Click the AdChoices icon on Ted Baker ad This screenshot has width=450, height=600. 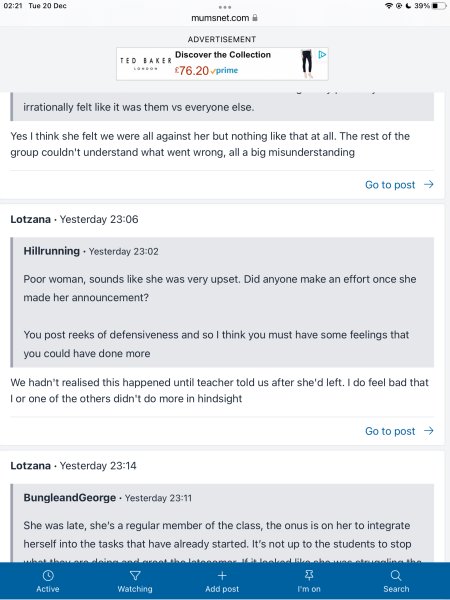tap(322, 55)
